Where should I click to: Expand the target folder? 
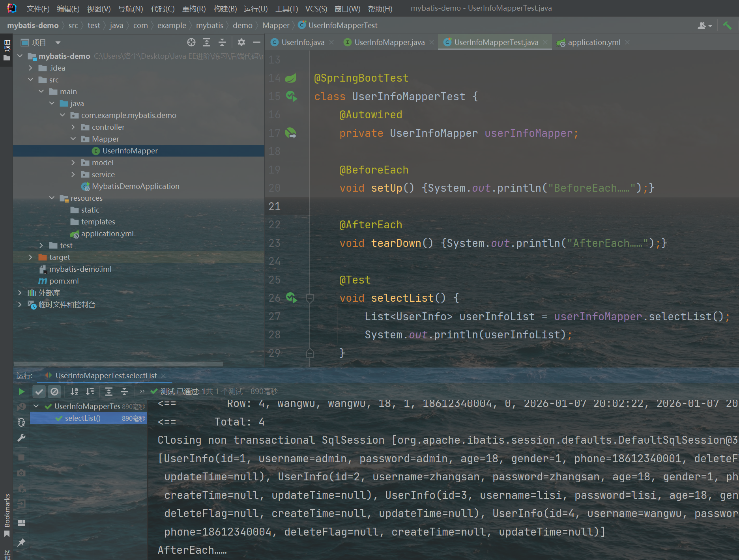(x=31, y=257)
